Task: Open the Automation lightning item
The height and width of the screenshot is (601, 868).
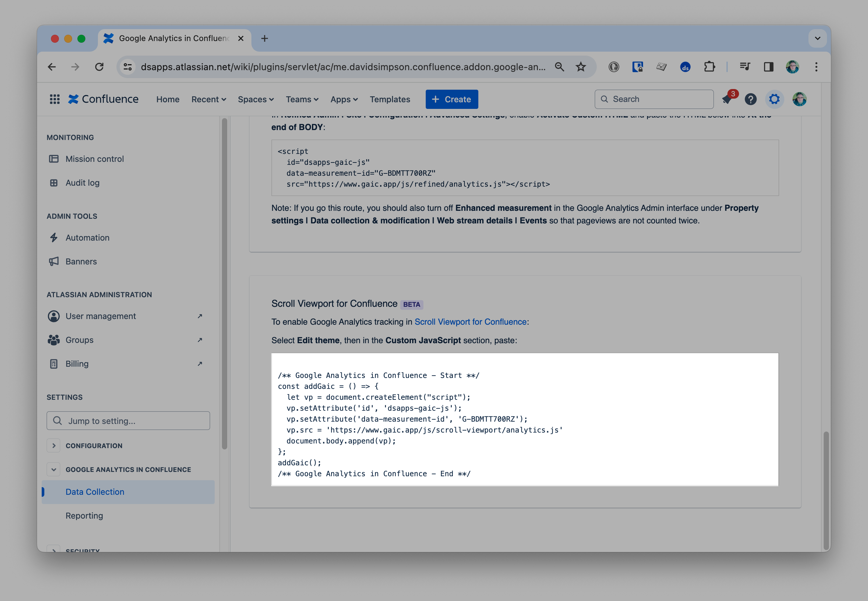Action: point(87,238)
